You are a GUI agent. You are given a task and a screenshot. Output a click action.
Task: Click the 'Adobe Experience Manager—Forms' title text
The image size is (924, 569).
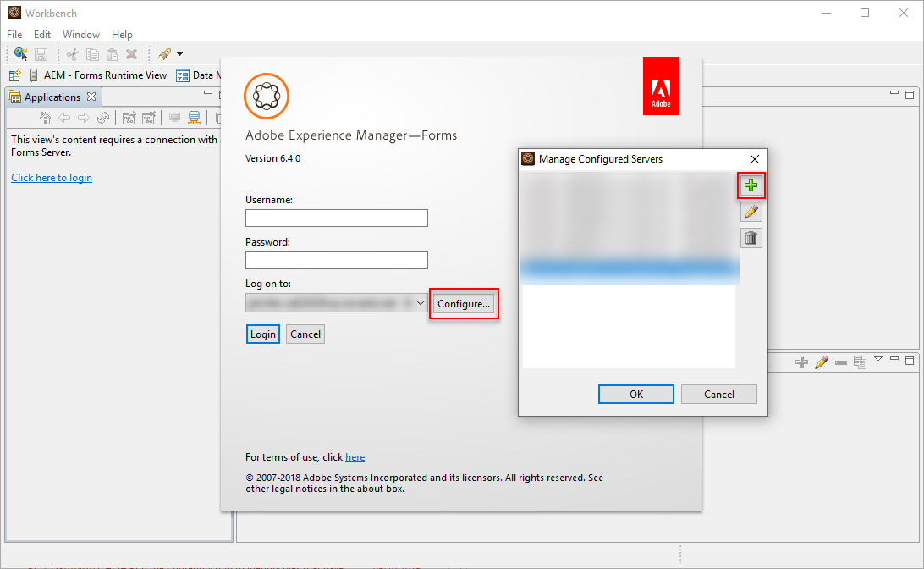(x=351, y=135)
